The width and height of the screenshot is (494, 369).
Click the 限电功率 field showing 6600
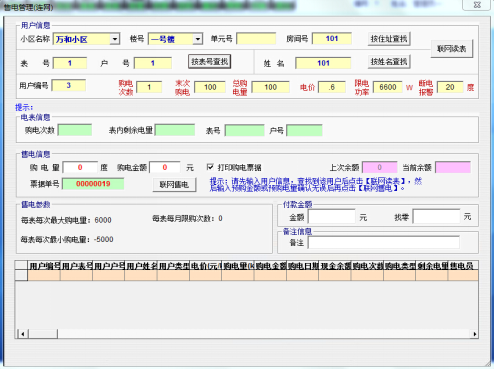[x=387, y=87]
